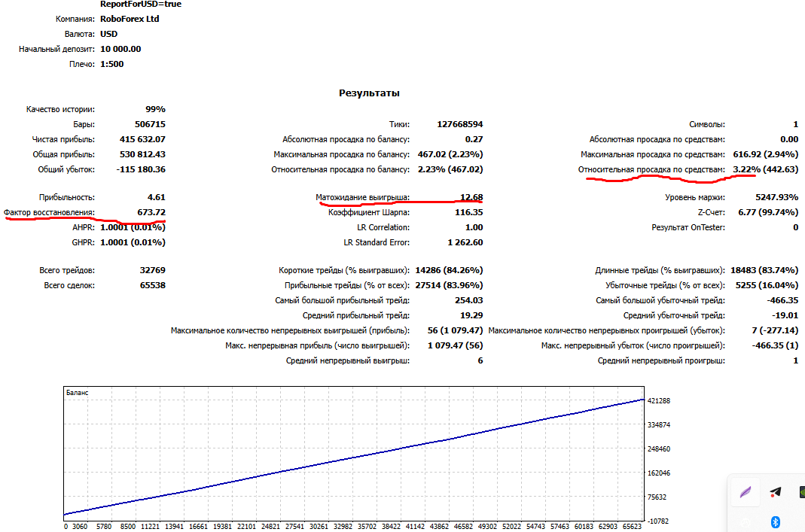Select the max consecutive losses 7 (-277.14)

tap(775, 330)
